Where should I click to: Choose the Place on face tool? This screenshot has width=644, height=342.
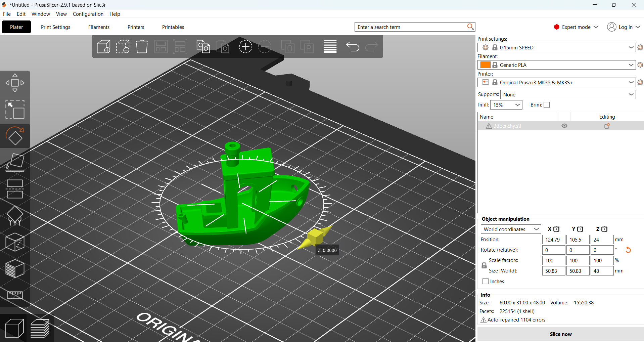[15, 163]
